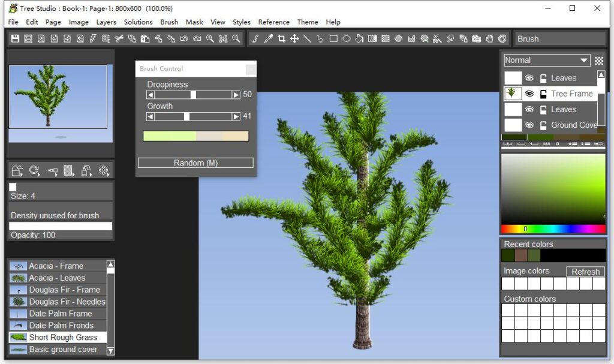Screen dimensions: 614x364
Task: Hide the Tree Frame layer
Action: [x=529, y=94]
